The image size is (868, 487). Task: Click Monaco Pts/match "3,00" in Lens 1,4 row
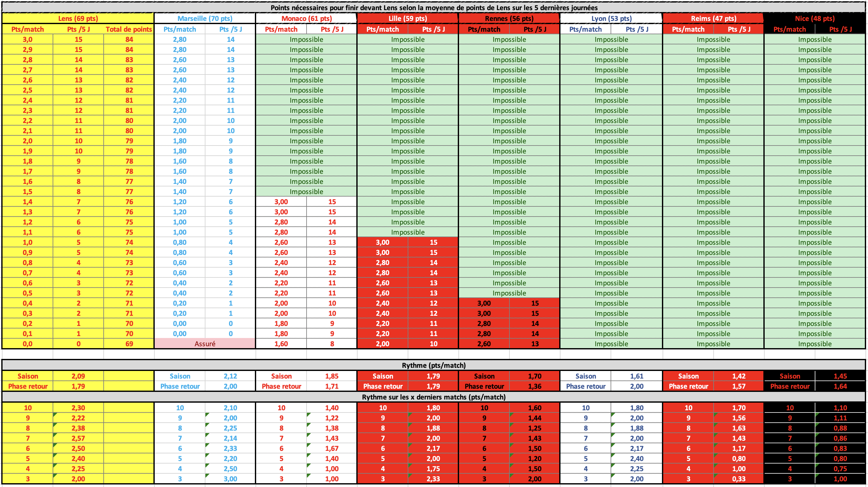pos(281,202)
